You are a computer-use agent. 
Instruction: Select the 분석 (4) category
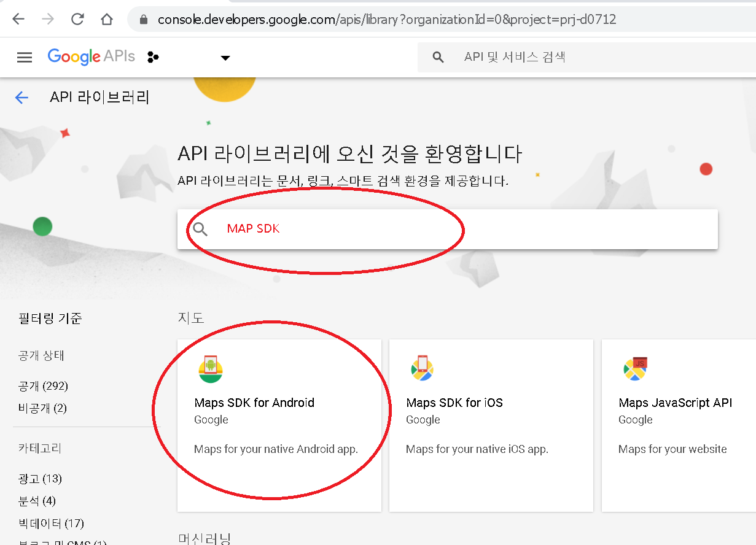pos(37,501)
